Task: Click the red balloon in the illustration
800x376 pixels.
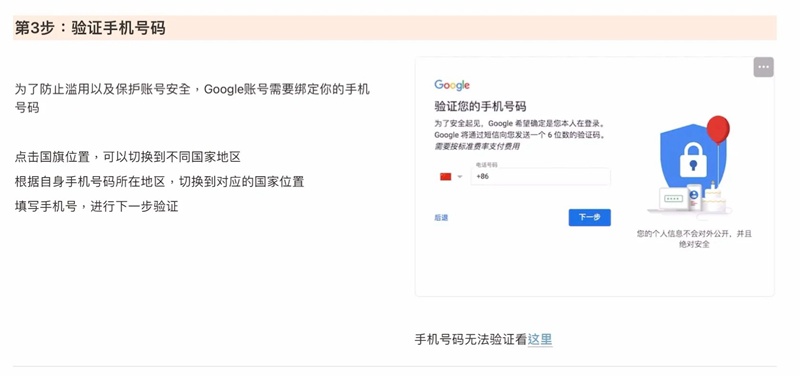Action: (x=718, y=130)
